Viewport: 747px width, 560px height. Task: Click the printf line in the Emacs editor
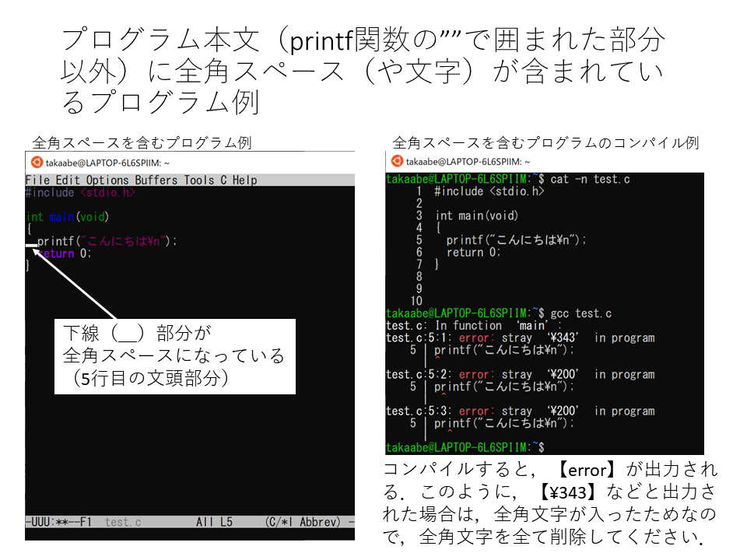click(x=107, y=241)
